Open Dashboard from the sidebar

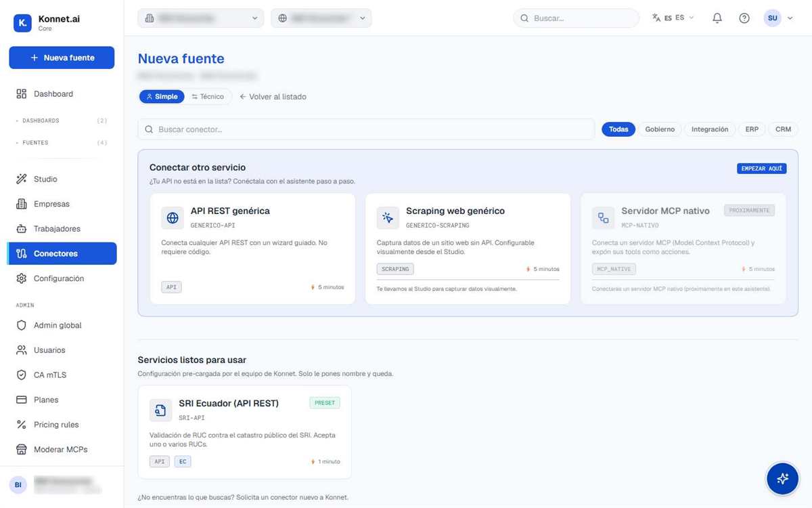(62, 94)
